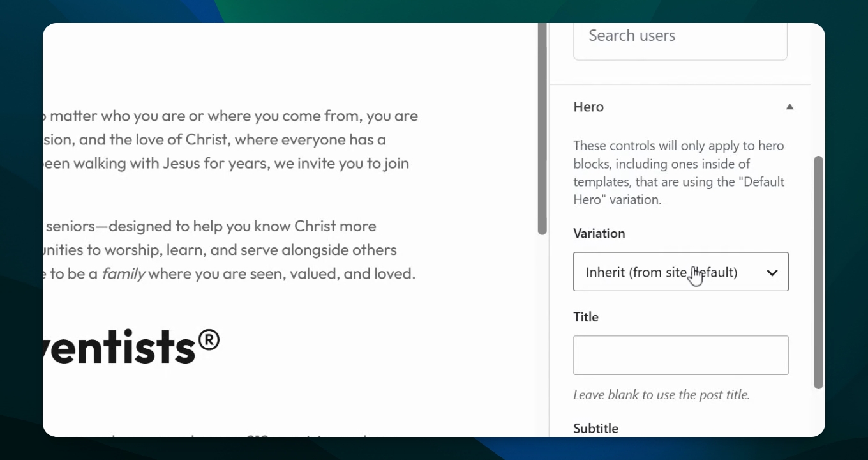Click the line 'unities to worship, learn, and serve'
The width and height of the screenshot is (868, 460).
(220, 250)
